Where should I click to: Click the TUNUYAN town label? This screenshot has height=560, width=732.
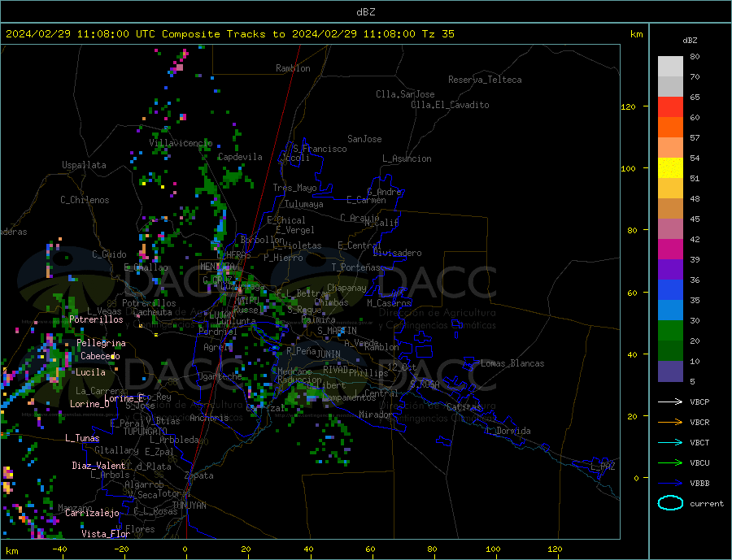(189, 506)
